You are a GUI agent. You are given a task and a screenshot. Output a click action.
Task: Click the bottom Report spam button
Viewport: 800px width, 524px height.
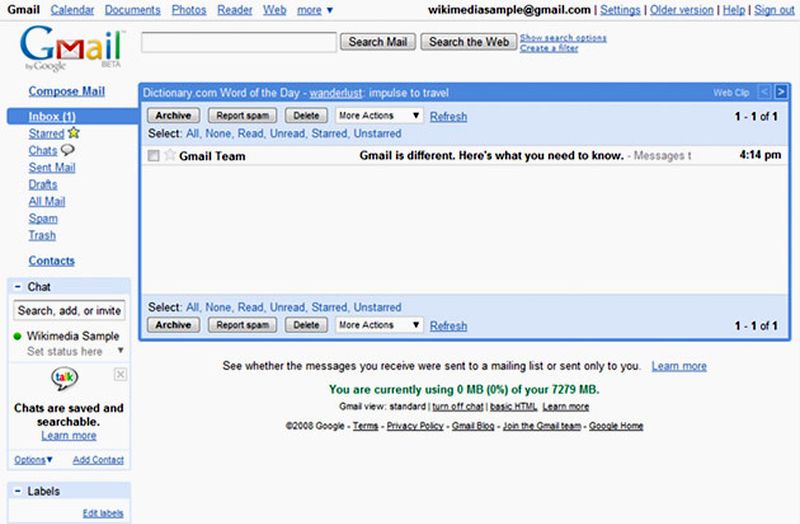(242, 325)
